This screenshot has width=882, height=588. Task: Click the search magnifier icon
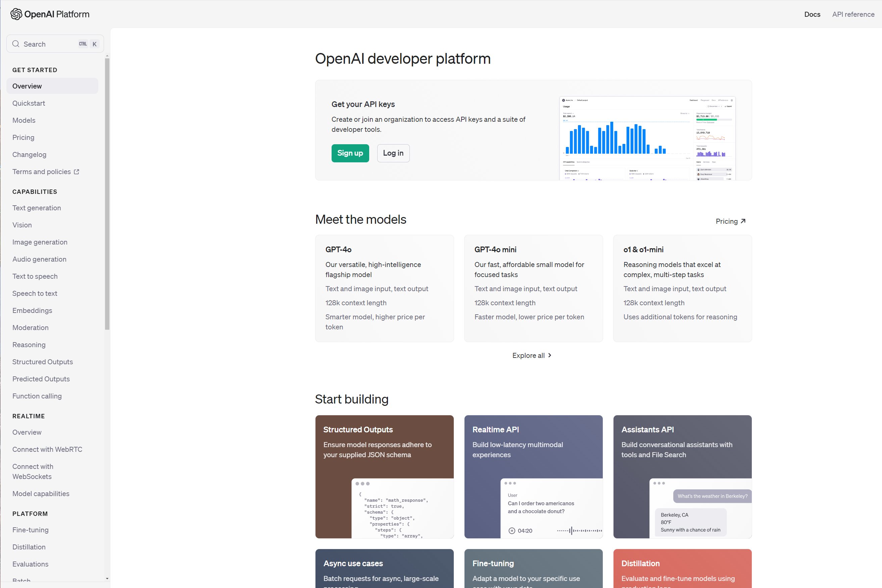point(16,44)
